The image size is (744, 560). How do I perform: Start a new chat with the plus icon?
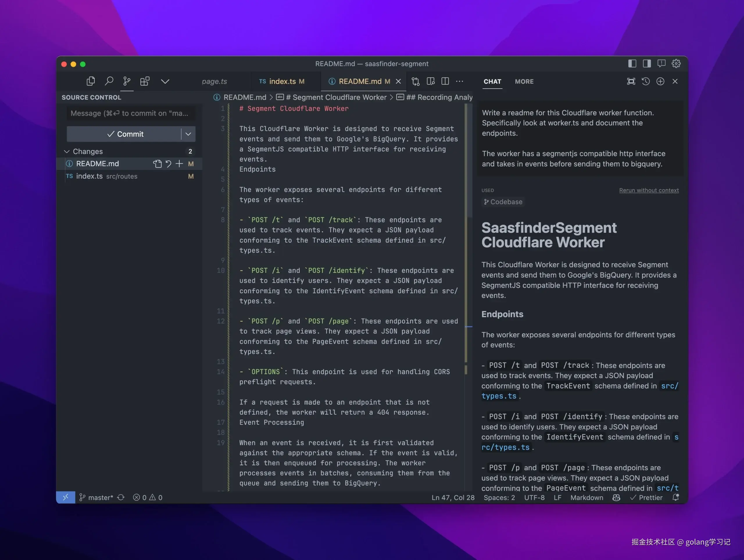[x=660, y=81]
